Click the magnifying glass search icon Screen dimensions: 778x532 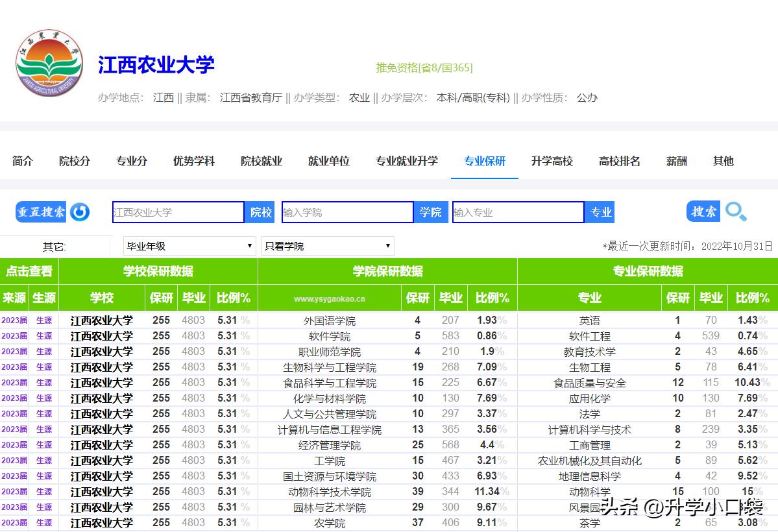point(736,212)
